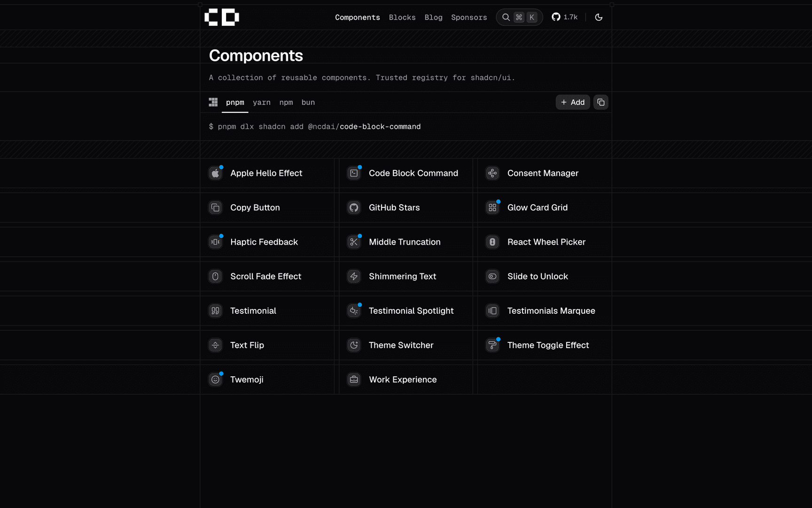The image size is (812, 508).
Task: Click the Consent Manager icon
Action: click(x=492, y=173)
